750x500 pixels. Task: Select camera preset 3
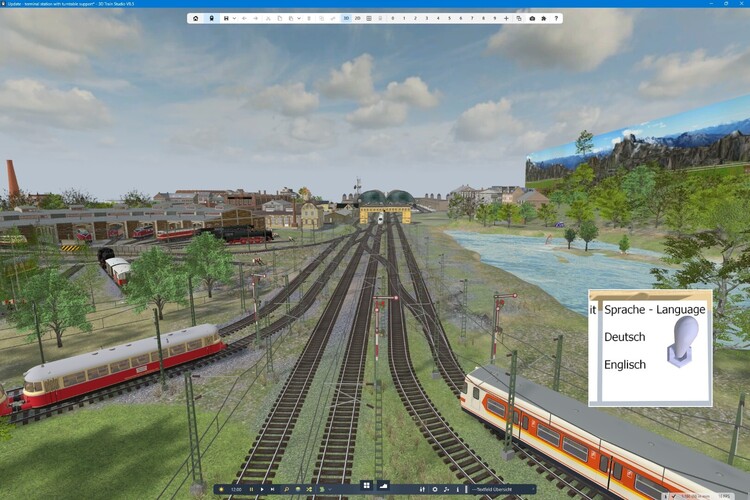[427, 18]
